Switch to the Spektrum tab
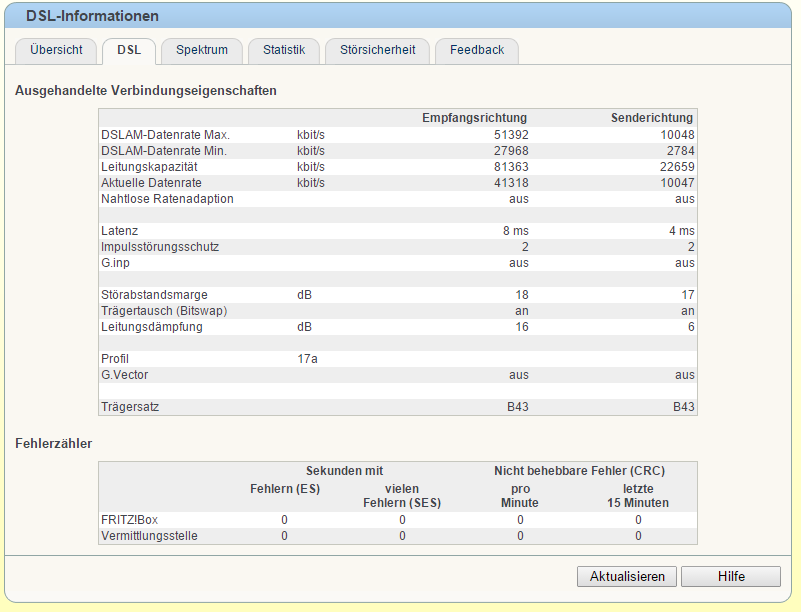The width and height of the screenshot is (801, 612). coord(202,51)
